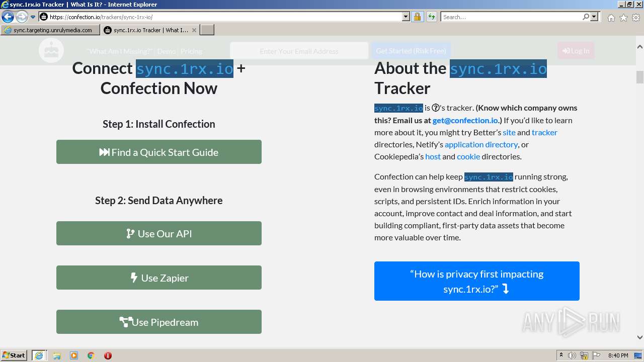The width and height of the screenshot is (644, 362).
Task: Click the browser Back arrow button
Action: (8, 17)
